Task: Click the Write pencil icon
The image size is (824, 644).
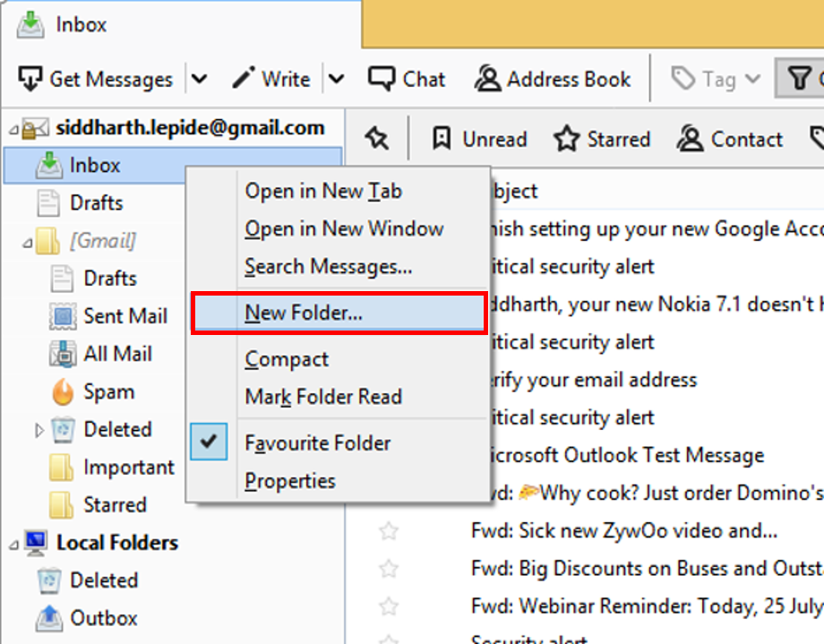Action: 244,78
